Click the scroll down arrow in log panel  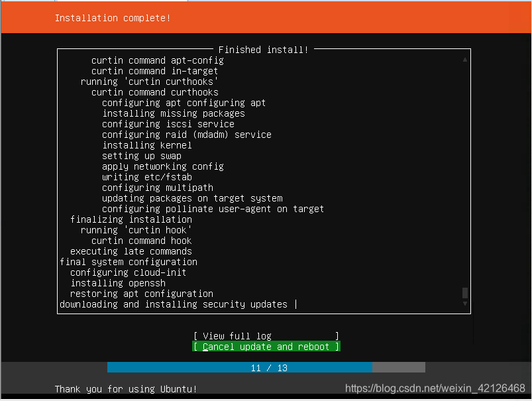[x=465, y=304]
